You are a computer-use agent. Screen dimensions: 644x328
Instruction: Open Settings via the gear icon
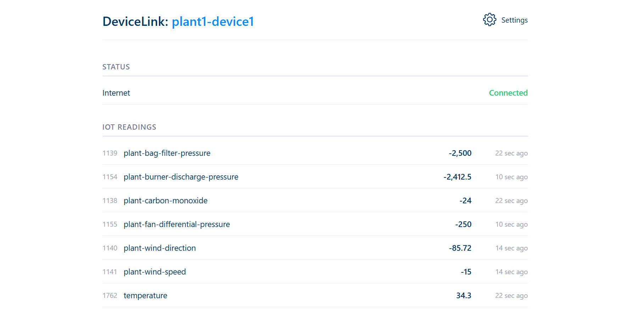tap(489, 20)
